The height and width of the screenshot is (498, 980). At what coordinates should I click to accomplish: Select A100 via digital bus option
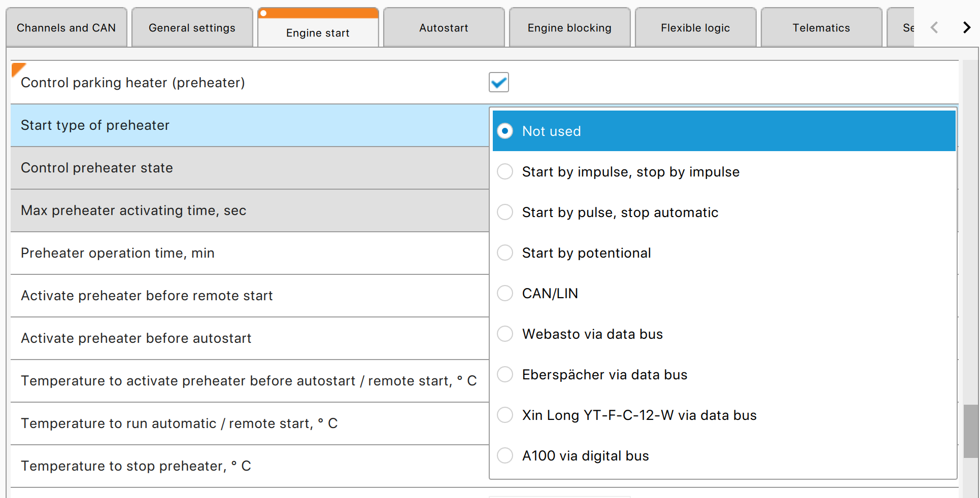click(724, 455)
